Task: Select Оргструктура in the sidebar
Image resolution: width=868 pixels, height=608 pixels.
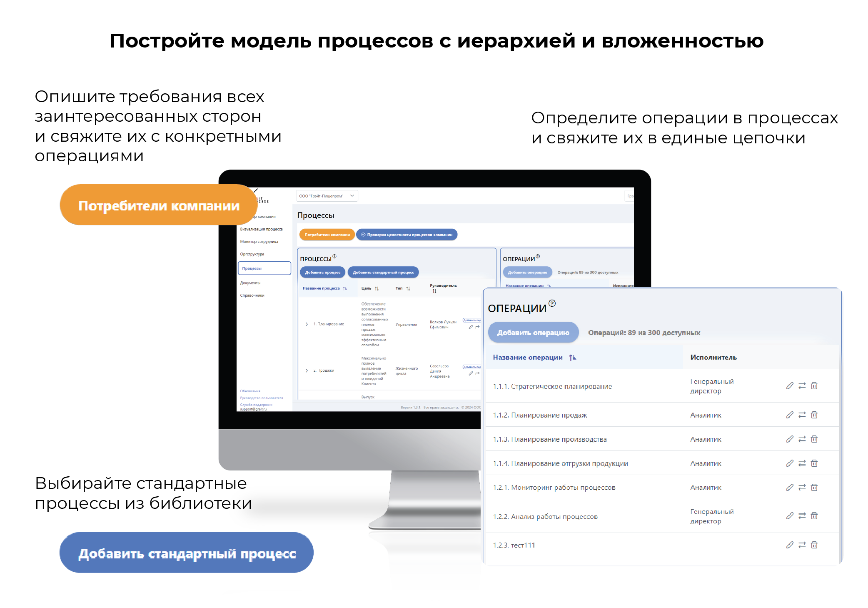Action: 252,254
